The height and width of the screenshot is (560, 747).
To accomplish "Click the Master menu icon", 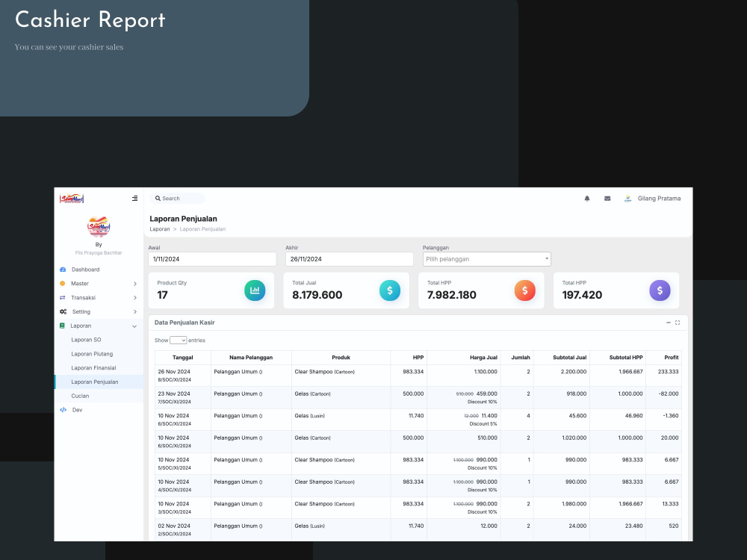I will pyautogui.click(x=63, y=283).
